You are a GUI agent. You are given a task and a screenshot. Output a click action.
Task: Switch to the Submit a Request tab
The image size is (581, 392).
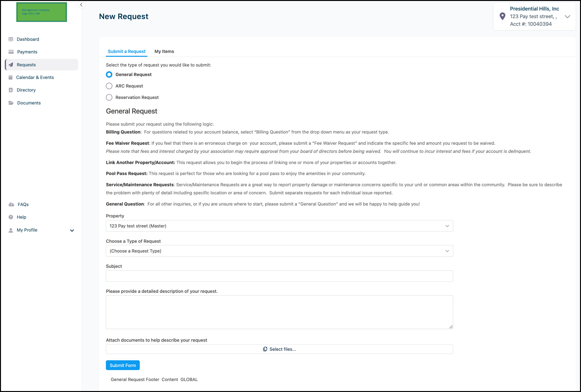tap(126, 51)
